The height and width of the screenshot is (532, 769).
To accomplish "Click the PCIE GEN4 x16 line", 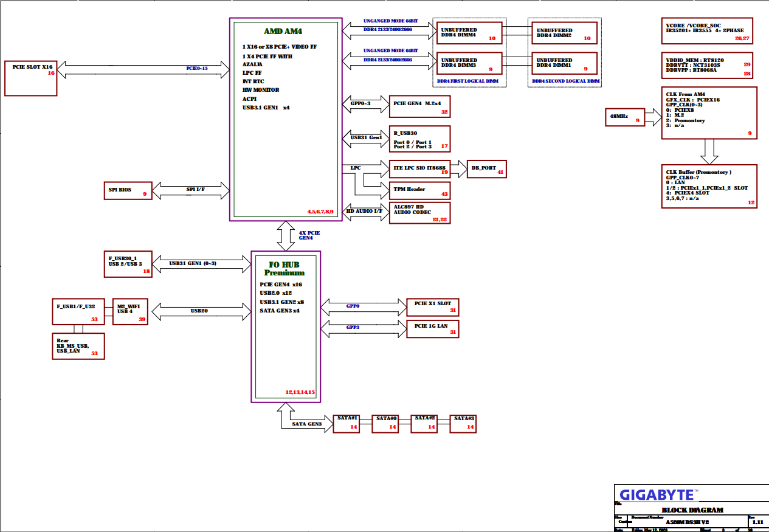I will (281, 285).
